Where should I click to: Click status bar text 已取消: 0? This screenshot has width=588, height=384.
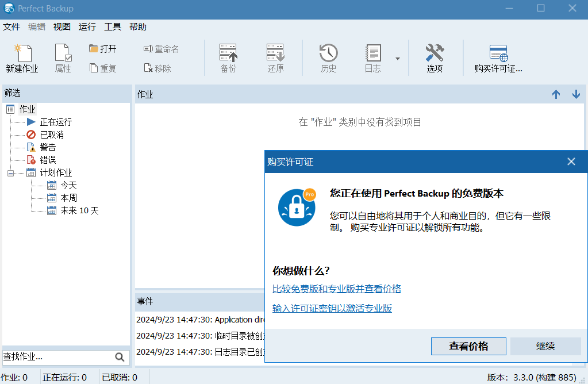click(x=120, y=377)
